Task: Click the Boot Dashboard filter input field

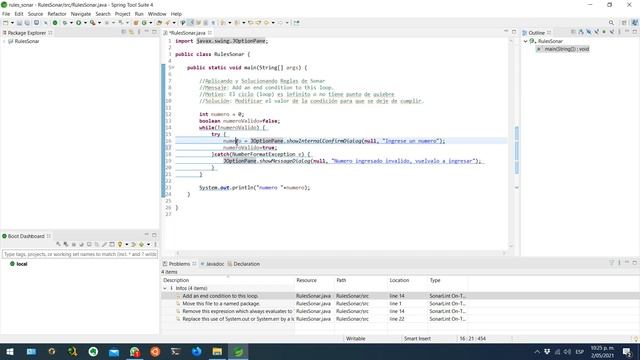Action: tap(80, 254)
